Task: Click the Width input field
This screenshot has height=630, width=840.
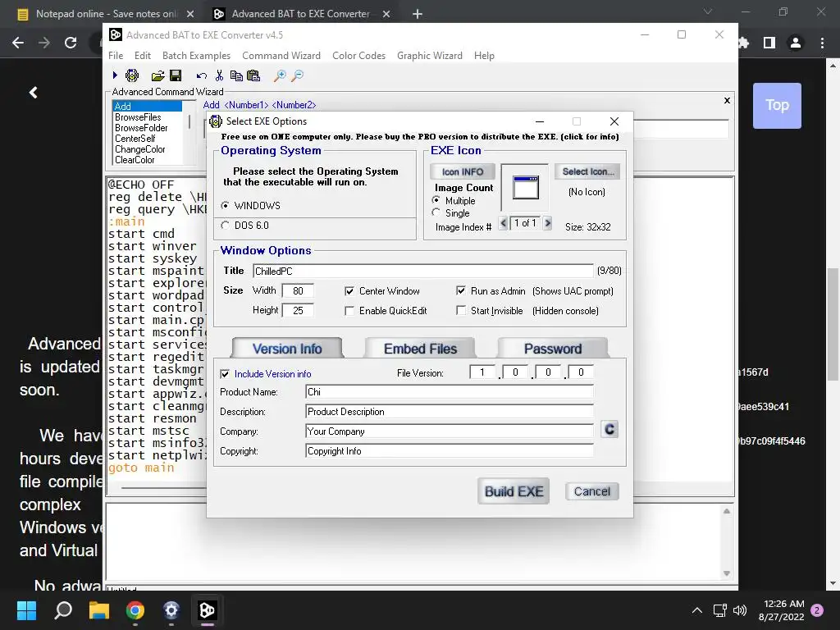Action: (298, 291)
